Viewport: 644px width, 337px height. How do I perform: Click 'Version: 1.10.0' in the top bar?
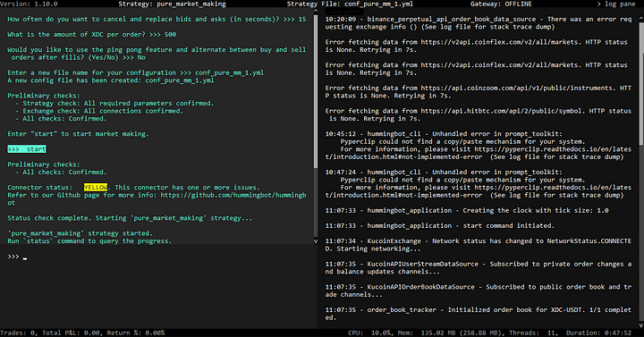tap(29, 4)
